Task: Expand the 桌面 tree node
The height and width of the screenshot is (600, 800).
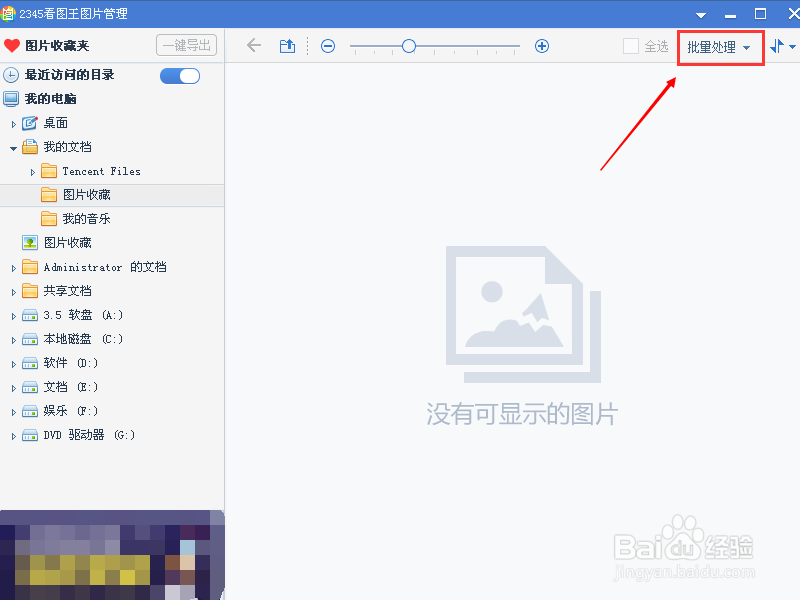Action: tap(13, 123)
